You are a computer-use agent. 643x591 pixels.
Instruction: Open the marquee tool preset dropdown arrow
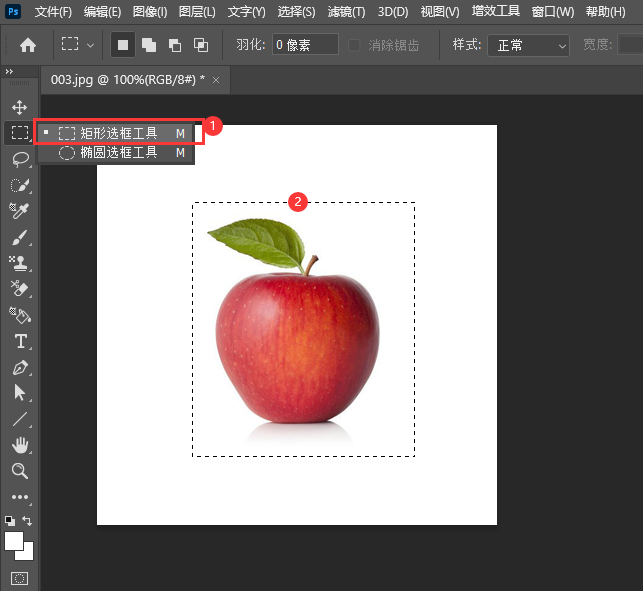coord(91,45)
